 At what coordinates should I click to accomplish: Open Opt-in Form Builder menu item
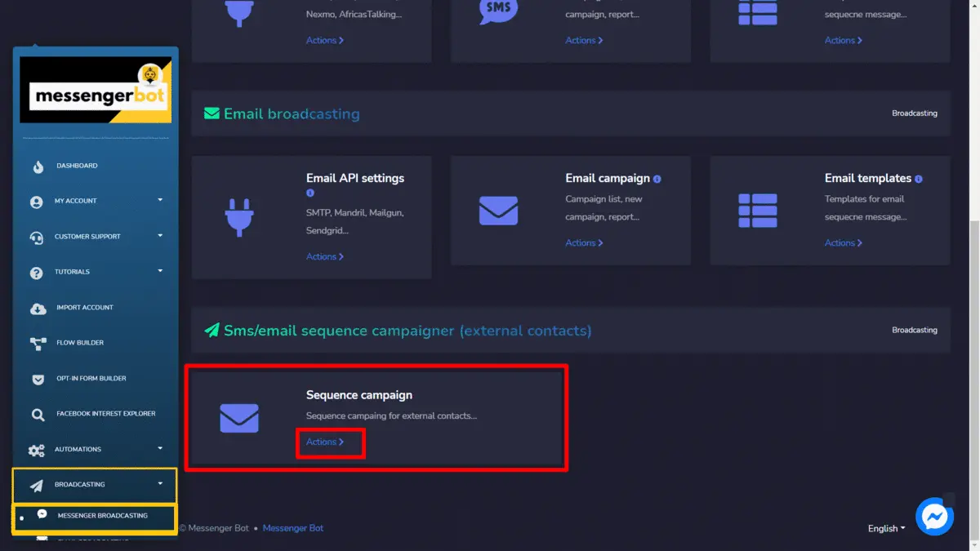[91, 379]
